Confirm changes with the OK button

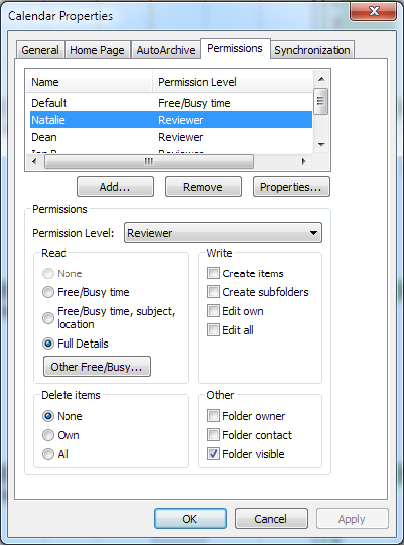point(190,519)
